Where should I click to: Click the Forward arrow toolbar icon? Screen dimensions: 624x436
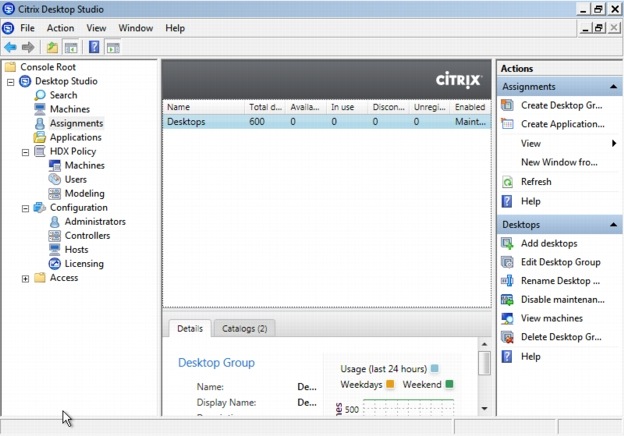click(x=28, y=48)
